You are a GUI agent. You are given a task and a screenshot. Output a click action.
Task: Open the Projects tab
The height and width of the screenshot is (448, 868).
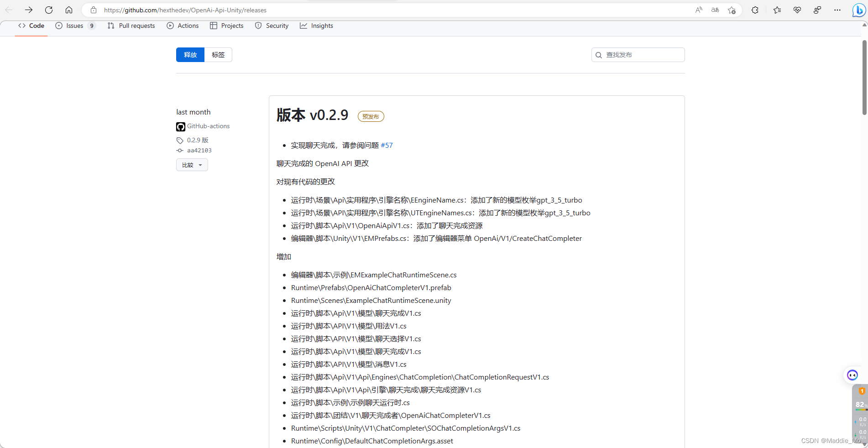(x=227, y=26)
